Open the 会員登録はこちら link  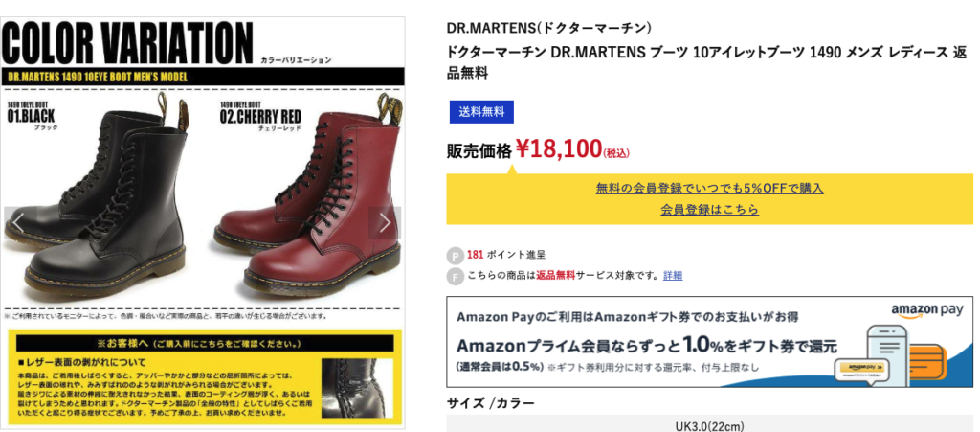[x=709, y=210]
